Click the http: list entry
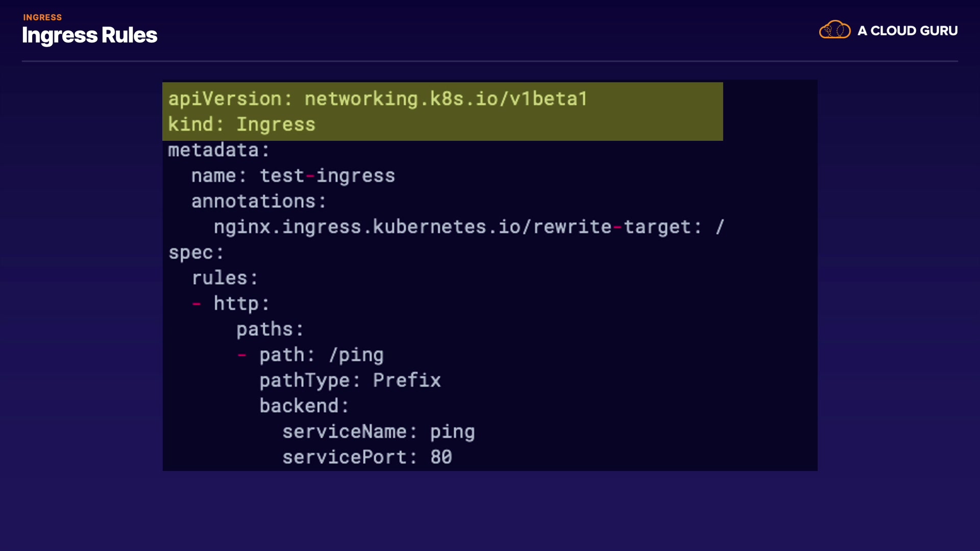Viewport: 980px width, 551px height. (x=241, y=304)
